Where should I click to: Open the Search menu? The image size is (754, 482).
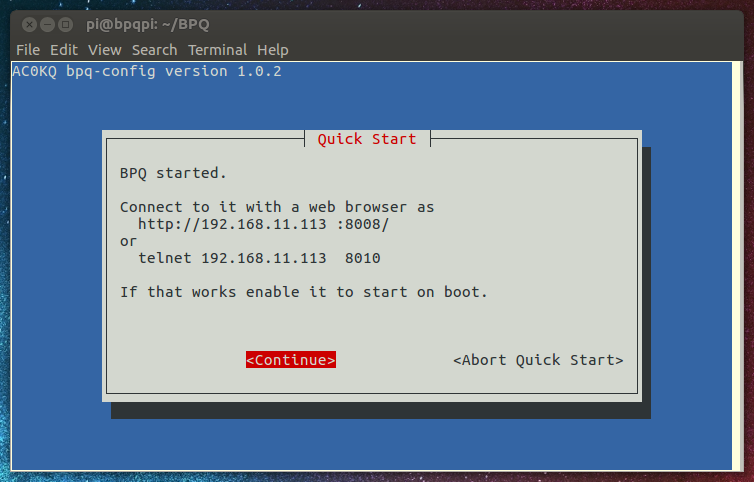154,50
